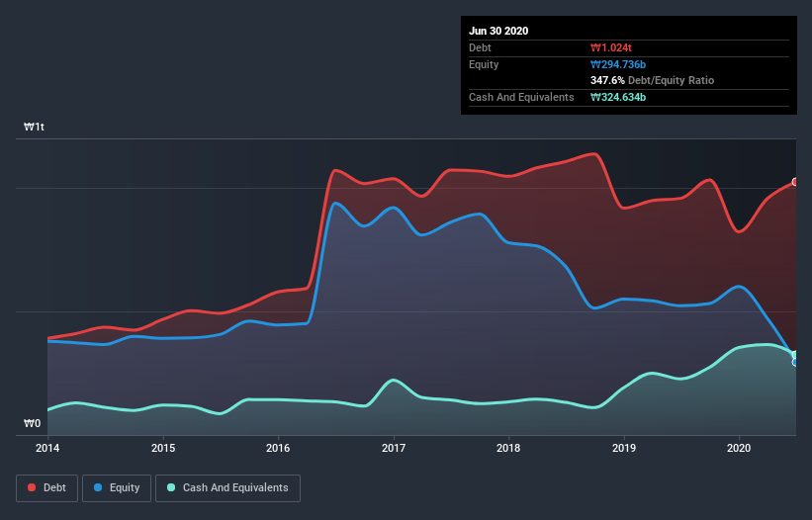Click the 2016 x-axis label
Image resolution: width=812 pixels, height=520 pixels.
(278, 448)
